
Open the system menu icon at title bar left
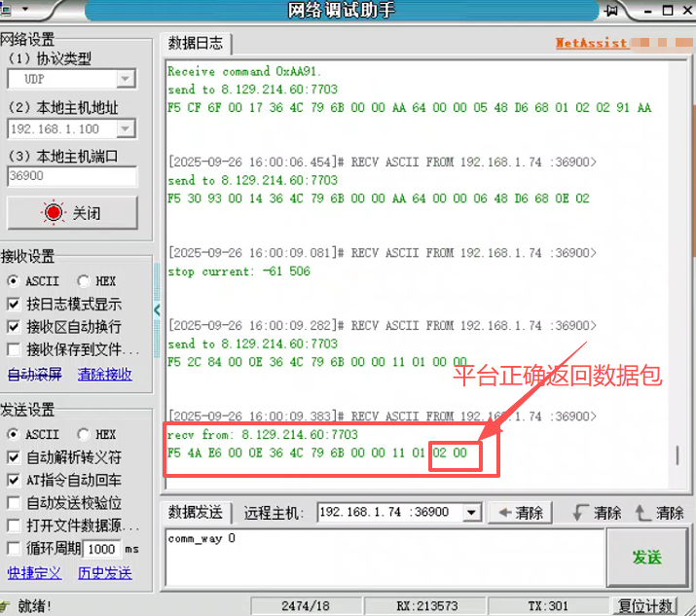click(x=5, y=9)
